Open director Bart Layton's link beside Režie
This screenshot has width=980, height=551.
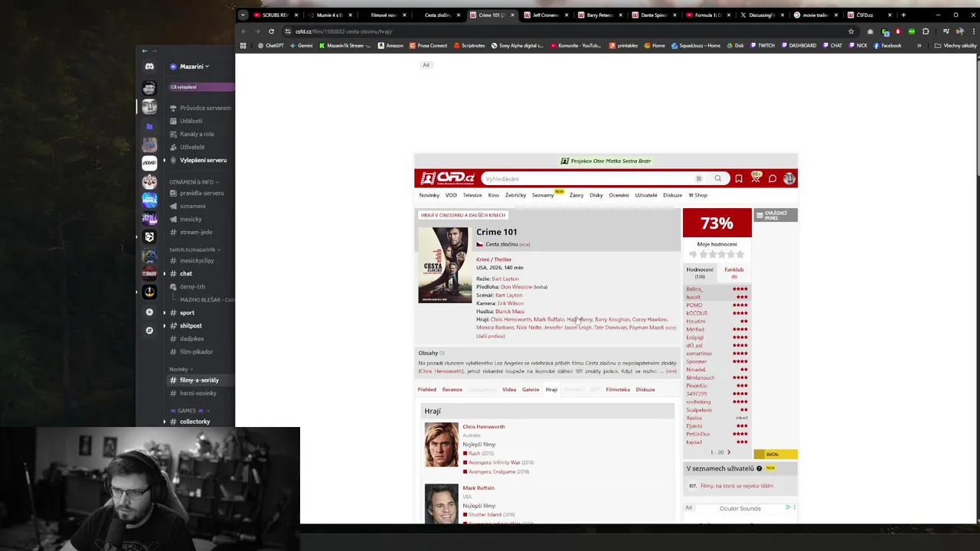(505, 279)
